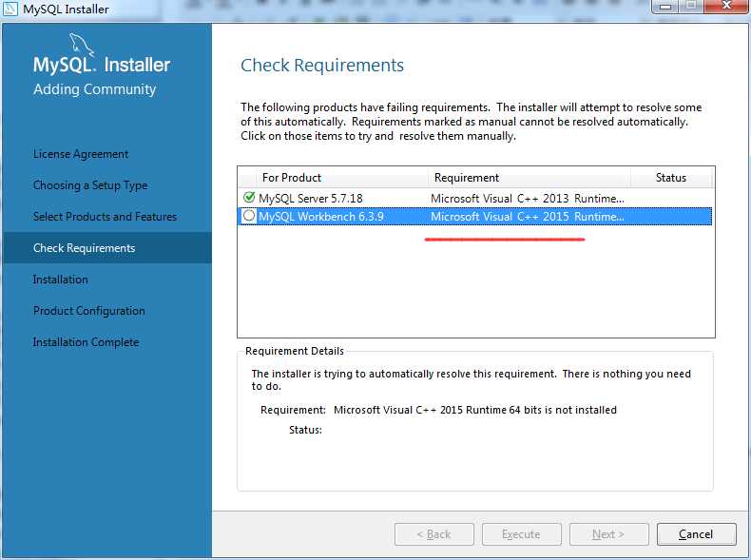Click the MySQL Installer title bar icon
Image resolution: width=751 pixels, height=560 pixels.
tap(10, 9)
